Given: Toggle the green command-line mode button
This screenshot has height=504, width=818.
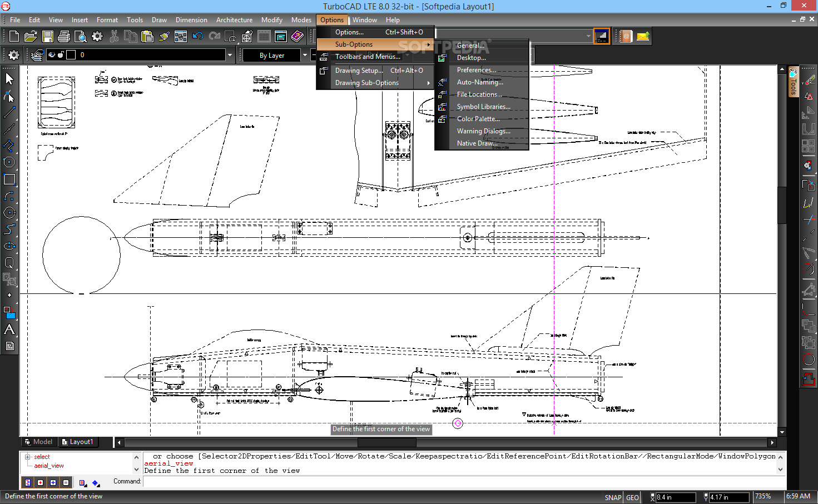Looking at the screenshot, I should coord(66,483).
